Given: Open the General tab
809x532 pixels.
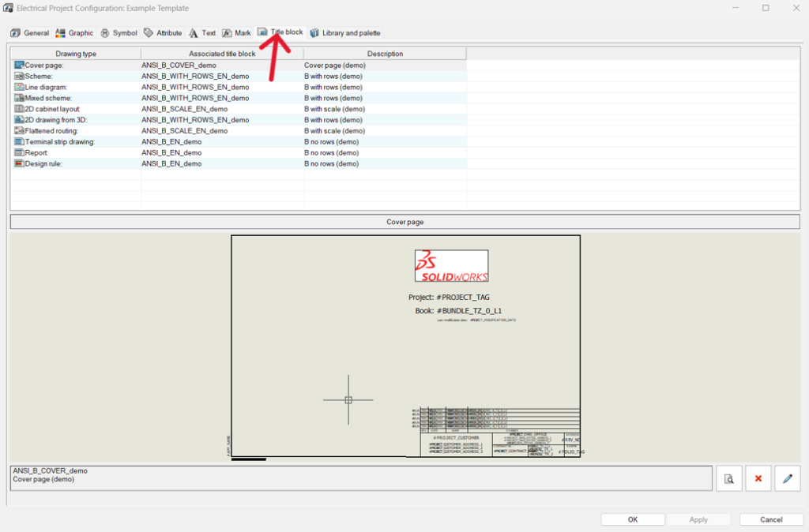Looking at the screenshot, I should 30,33.
